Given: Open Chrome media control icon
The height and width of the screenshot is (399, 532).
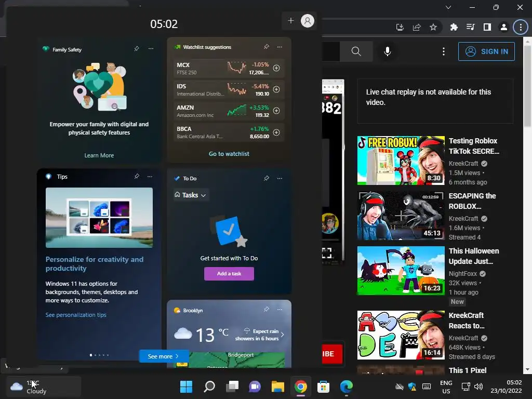Looking at the screenshot, I should [x=471, y=27].
